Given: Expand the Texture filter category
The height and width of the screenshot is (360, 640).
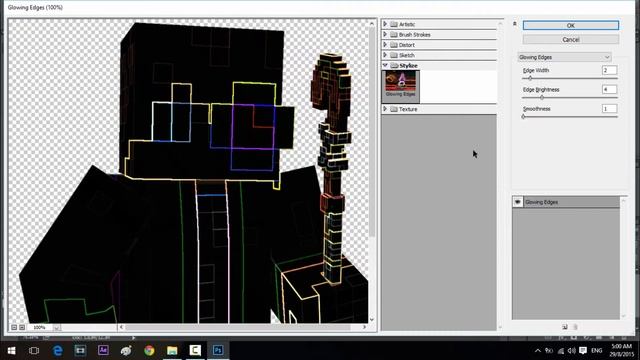Looking at the screenshot, I should click(x=385, y=109).
